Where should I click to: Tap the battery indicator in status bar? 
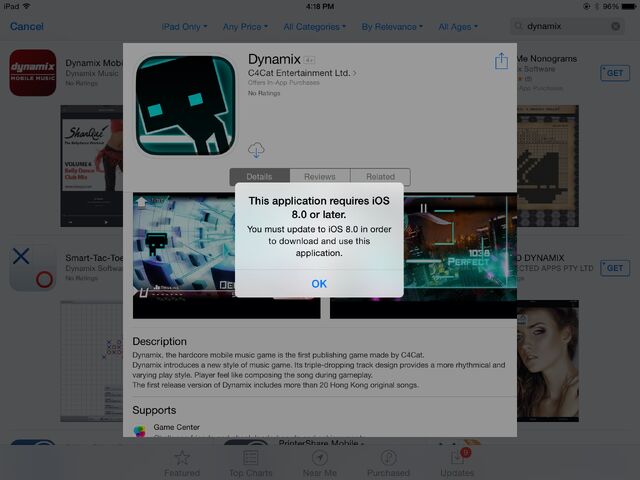click(628, 6)
